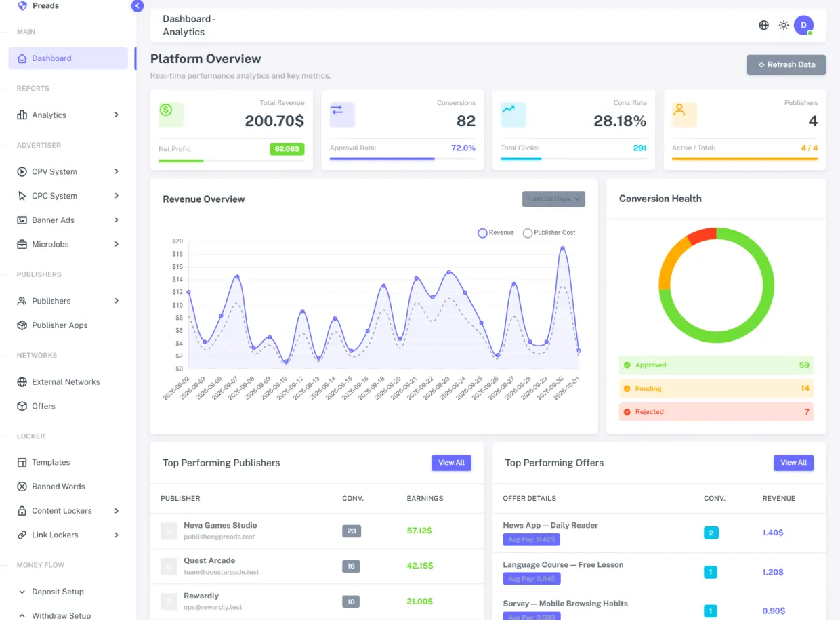The image size is (840, 620).
Task: Click the Publisher Apps box icon
Action: pyautogui.click(x=22, y=325)
